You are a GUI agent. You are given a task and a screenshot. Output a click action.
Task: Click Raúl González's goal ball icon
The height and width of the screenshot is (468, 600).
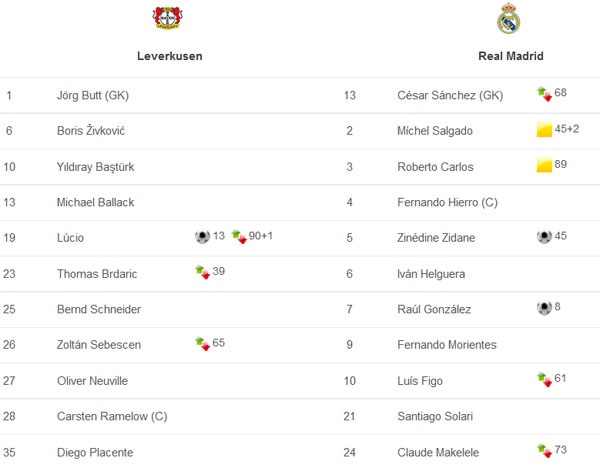click(x=544, y=308)
